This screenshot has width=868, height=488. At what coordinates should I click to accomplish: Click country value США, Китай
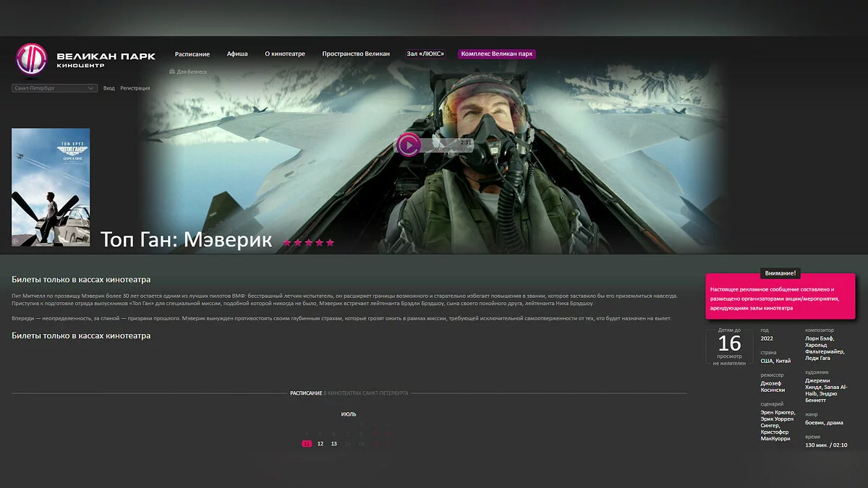click(x=775, y=361)
